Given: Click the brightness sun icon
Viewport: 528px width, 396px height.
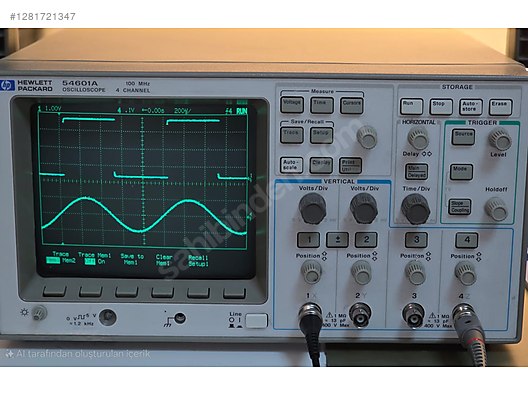Looking at the screenshot, I should coord(24,312).
